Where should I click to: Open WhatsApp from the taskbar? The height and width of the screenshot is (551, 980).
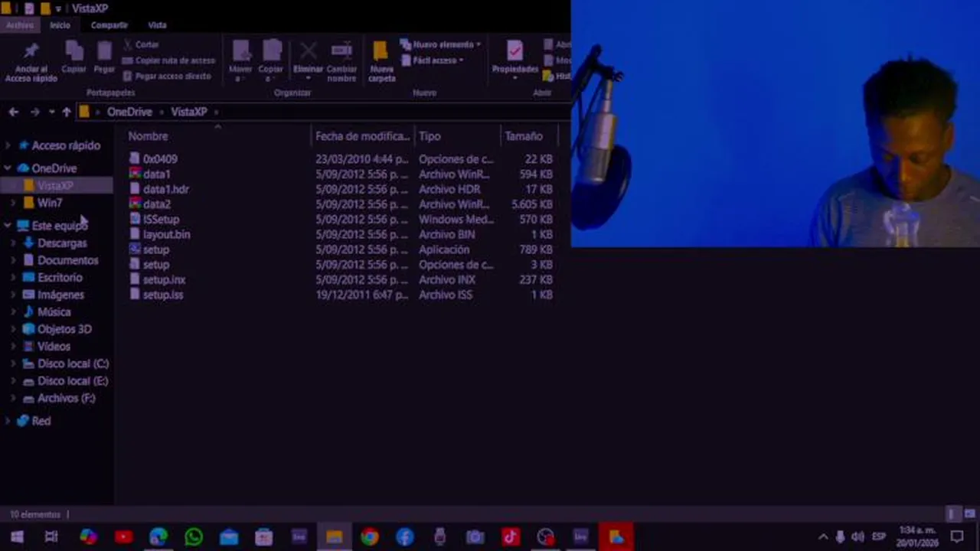point(194,537)
